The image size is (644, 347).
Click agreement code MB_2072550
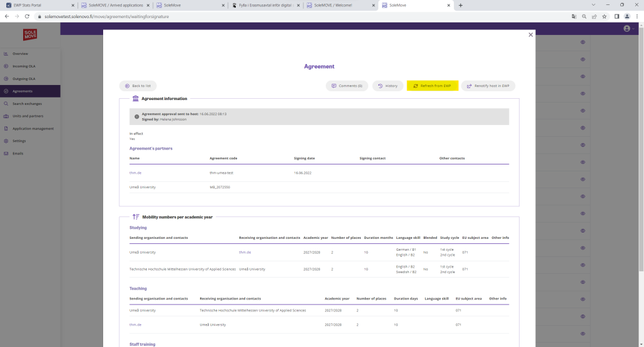tap(219, 188)
